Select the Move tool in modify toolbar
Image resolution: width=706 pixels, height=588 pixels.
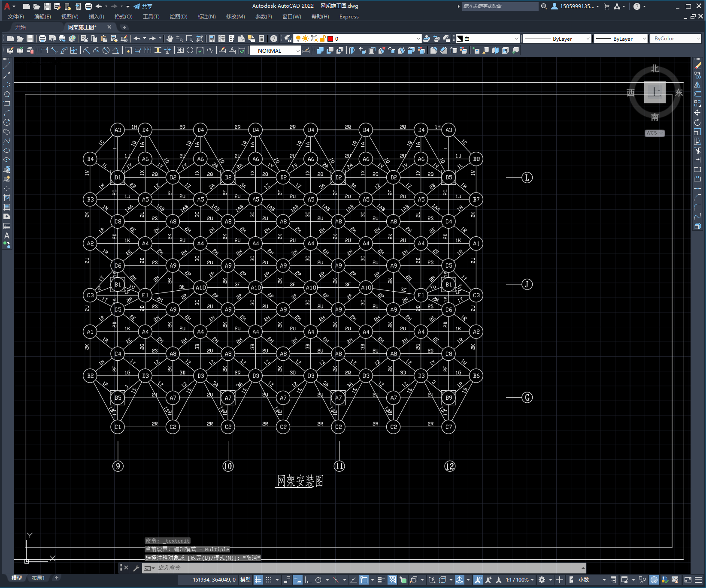[x=697, y=113]
